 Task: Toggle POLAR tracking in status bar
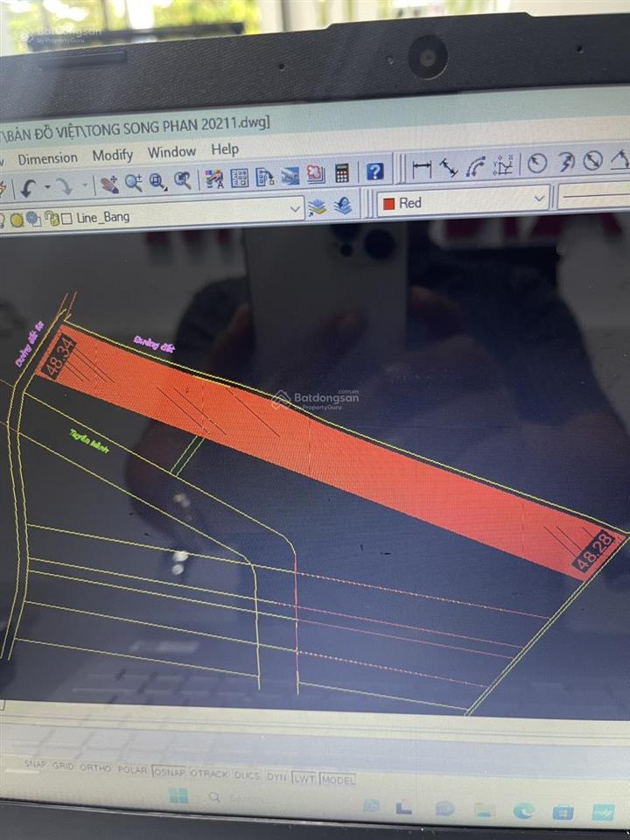(x=132, y=769)
